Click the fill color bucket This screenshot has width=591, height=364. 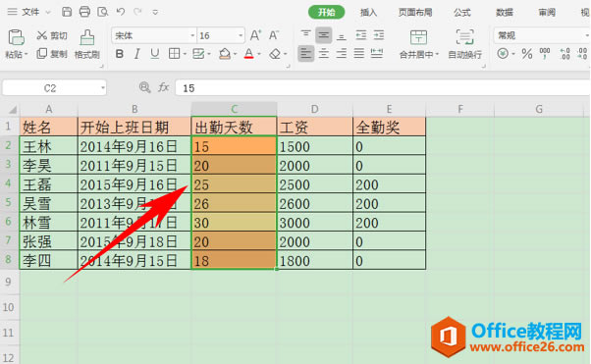tap(225, 54)
